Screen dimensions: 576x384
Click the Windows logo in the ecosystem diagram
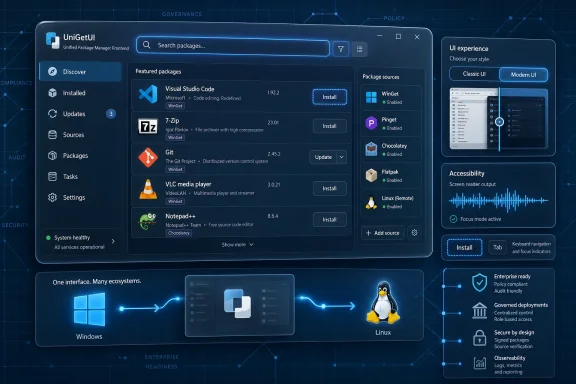point(89,309)
